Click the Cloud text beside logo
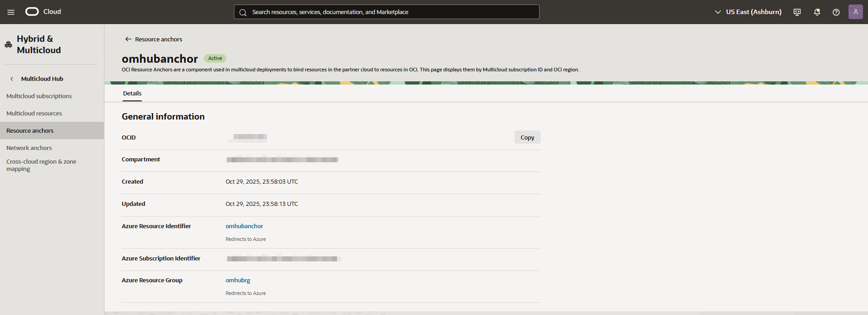 pos(52,12)
